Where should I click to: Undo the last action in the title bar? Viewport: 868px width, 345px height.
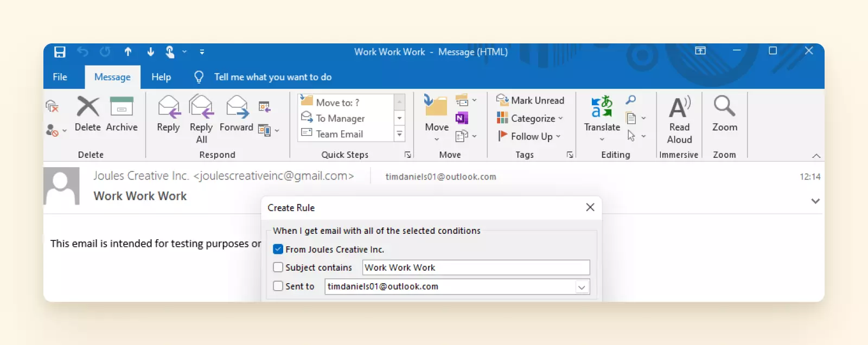(82, 52)
